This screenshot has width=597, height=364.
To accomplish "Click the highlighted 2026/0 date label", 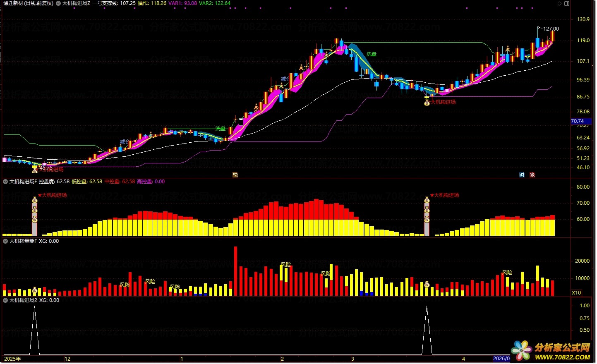I will click(501, 359).
